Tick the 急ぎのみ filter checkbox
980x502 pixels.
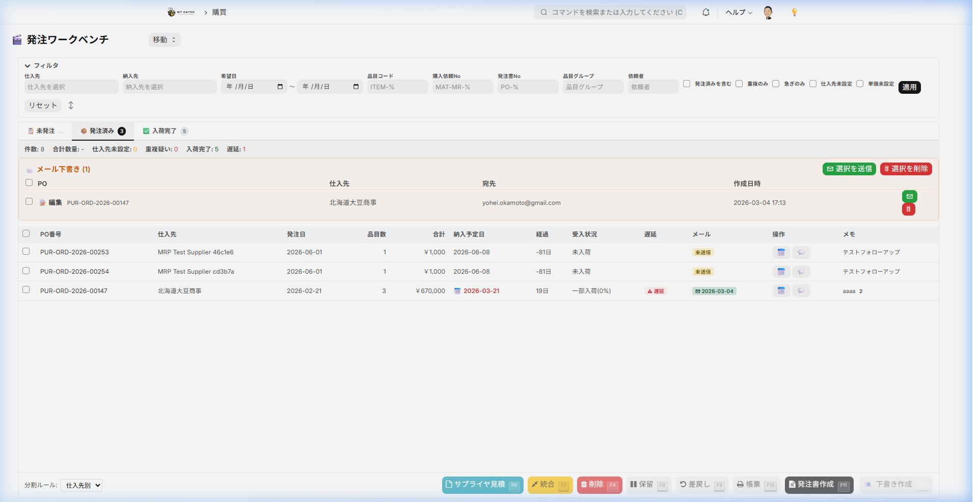776,84
